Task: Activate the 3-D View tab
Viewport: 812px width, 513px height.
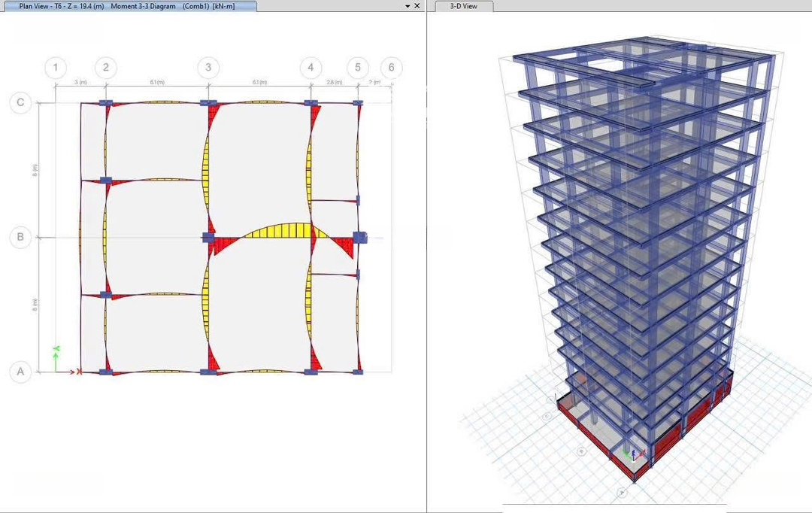Action: (463, 6)
